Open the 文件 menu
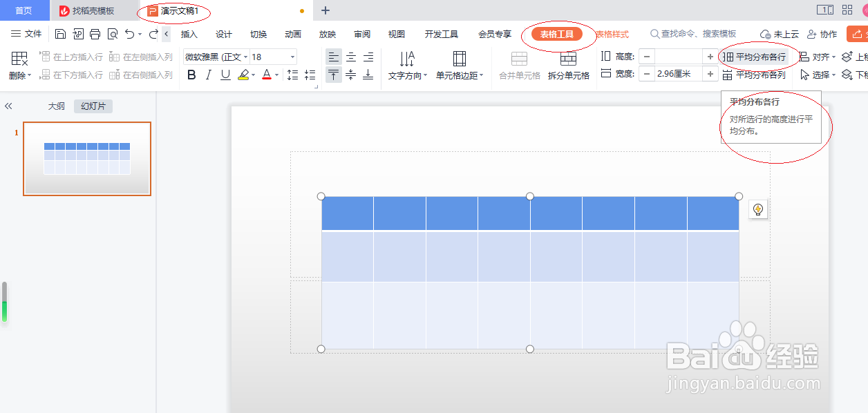The image size is (868, 413). 27,34
